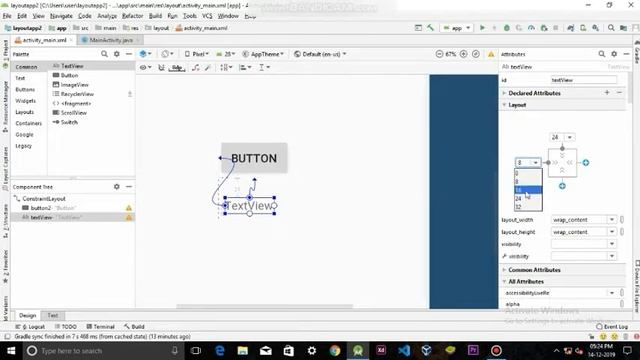Open the VCS menu
The image size is (640, 360).
click(x=207, y=16)
